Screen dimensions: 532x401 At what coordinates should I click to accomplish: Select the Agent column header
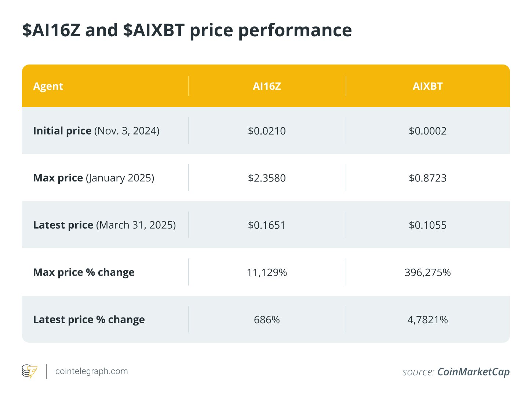point(48,87)
